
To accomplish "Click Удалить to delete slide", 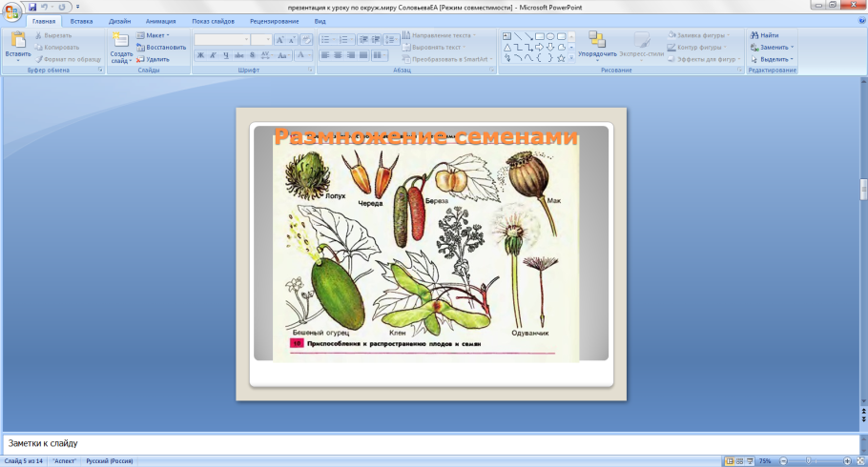I will 154,59.
